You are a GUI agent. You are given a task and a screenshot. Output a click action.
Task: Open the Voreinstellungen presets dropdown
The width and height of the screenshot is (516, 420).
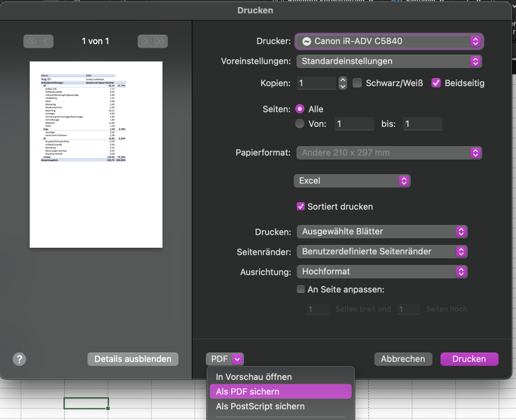click(389, 61)
